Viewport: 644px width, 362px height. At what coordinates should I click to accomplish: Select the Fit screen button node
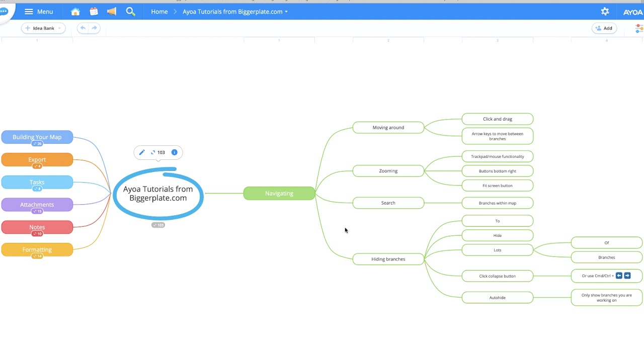(x=498, y=186)
